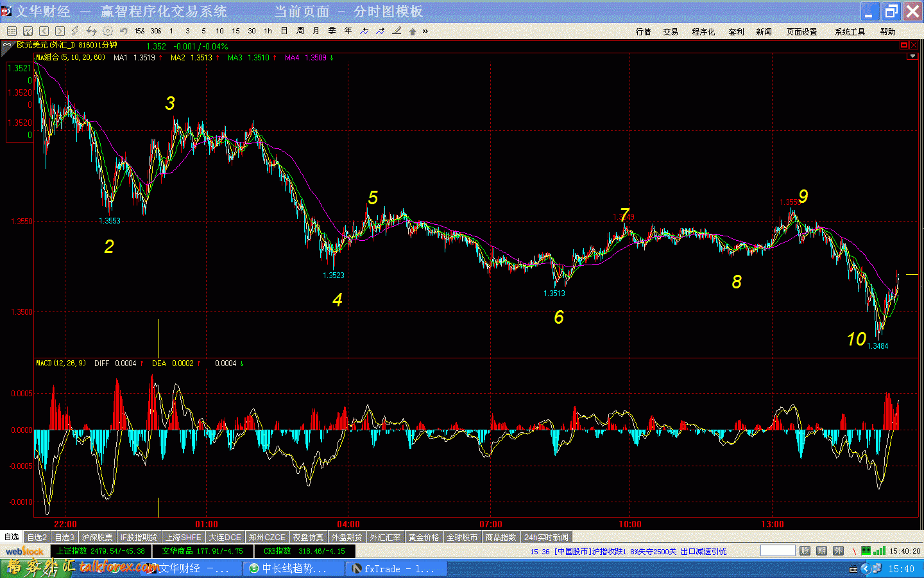Switch to the 24h实时新闻 tab
The image size is (924, 578).
click(546, 537)
